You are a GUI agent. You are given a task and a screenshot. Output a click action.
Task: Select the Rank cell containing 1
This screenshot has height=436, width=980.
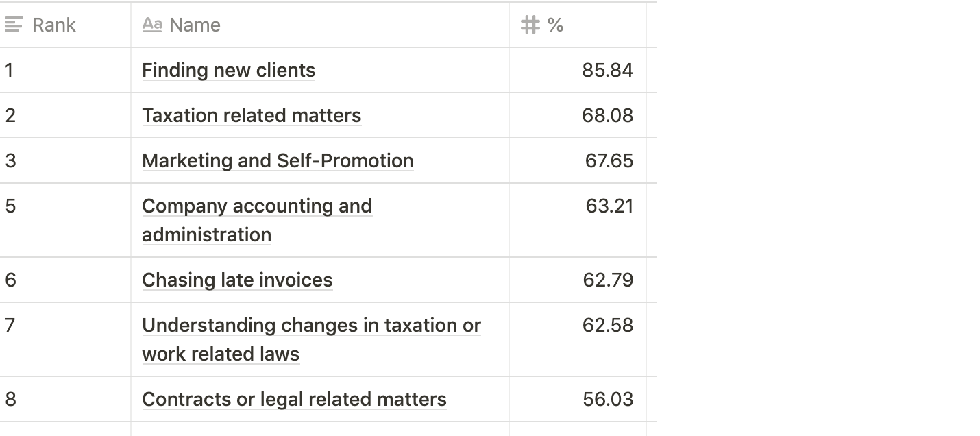tap(65, 70)
